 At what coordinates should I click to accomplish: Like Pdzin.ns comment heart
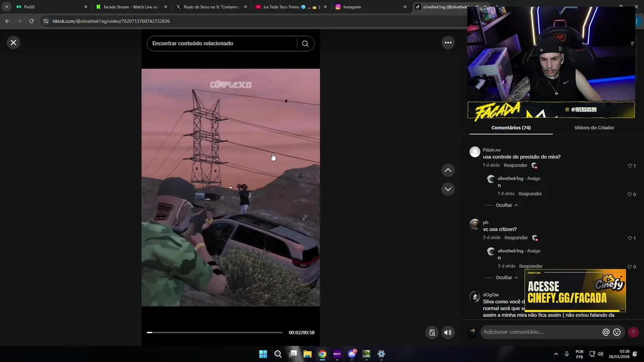pyautogui.click(x=629, y=166)
